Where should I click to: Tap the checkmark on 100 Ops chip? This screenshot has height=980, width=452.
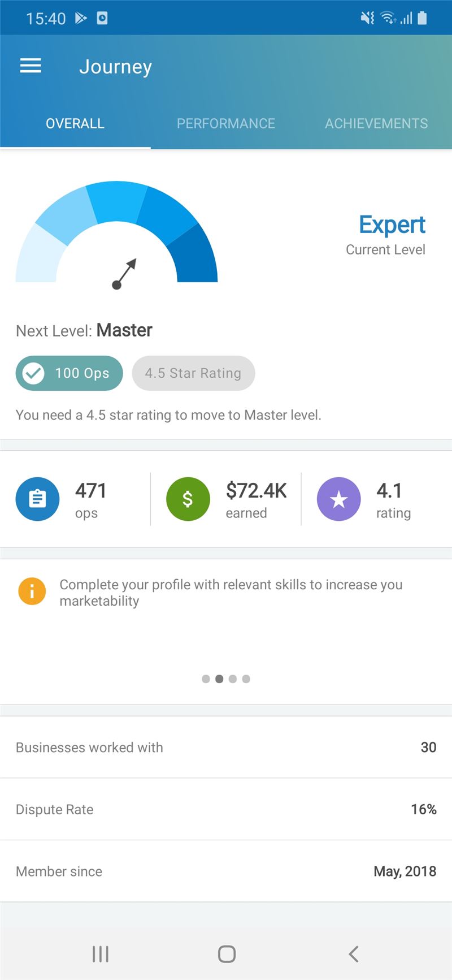coord(33,373)
